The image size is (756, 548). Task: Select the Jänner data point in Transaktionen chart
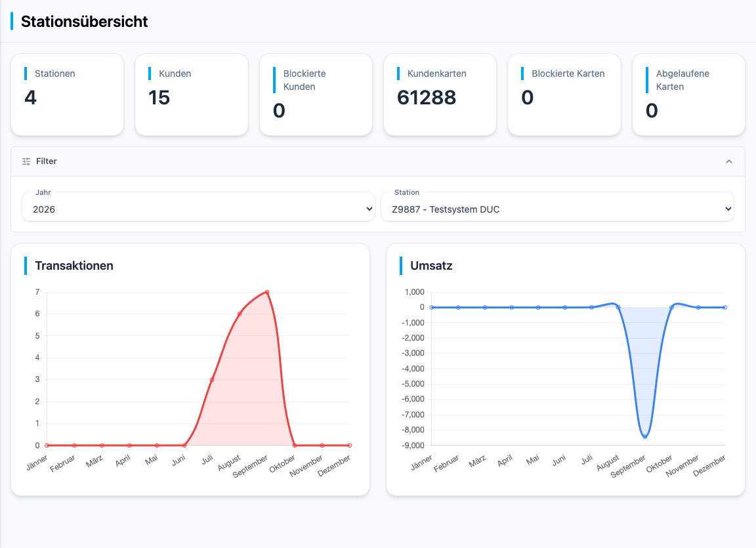[x=47, y=446]
